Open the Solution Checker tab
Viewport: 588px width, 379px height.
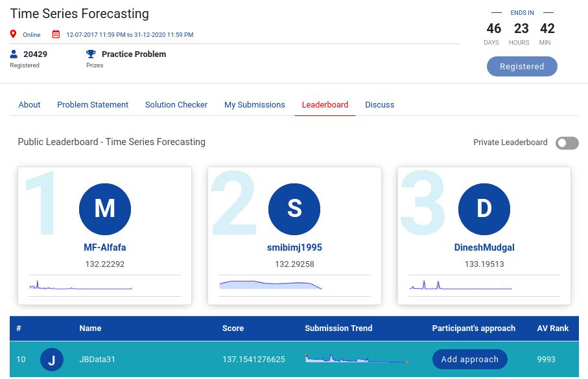[176, 104]
